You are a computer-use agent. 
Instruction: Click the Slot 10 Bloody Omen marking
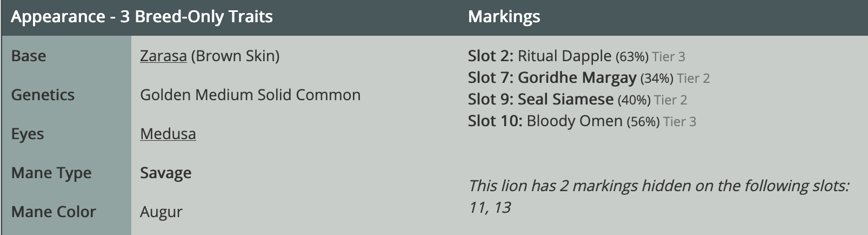click(582, 121)
